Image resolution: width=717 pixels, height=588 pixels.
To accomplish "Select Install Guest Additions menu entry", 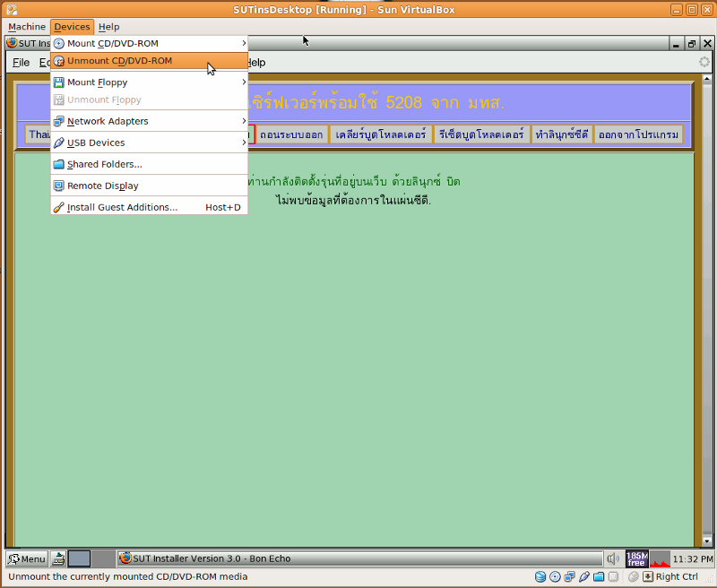I will [x=149, y=207].
